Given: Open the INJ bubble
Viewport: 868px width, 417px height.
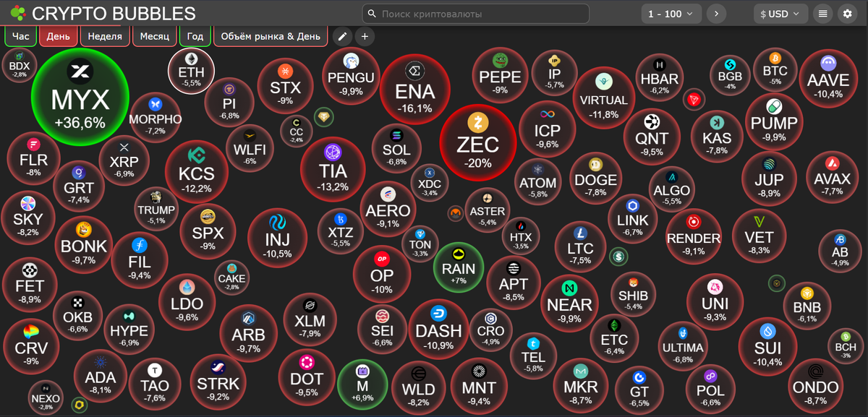Looking at the screenshot, I should (x=278, y=238).
